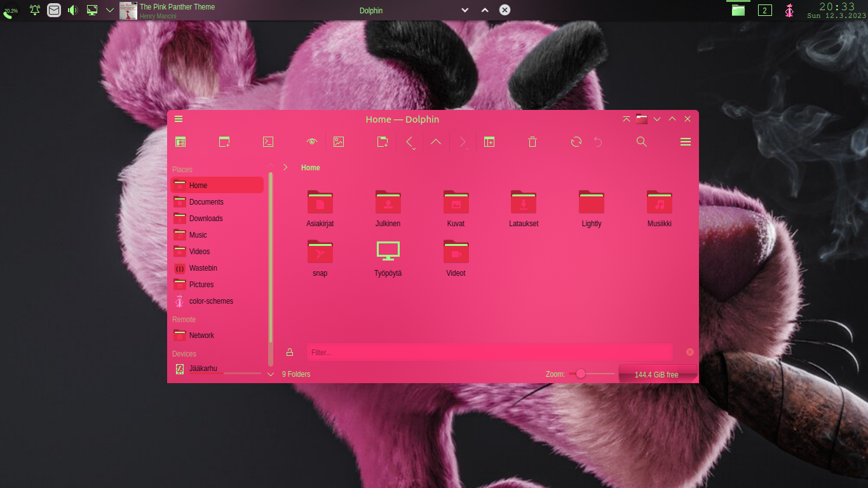The height and width of the screenshot is (488, 868).
Task: Select the Julkinen folder
Action: coord(388,208)
